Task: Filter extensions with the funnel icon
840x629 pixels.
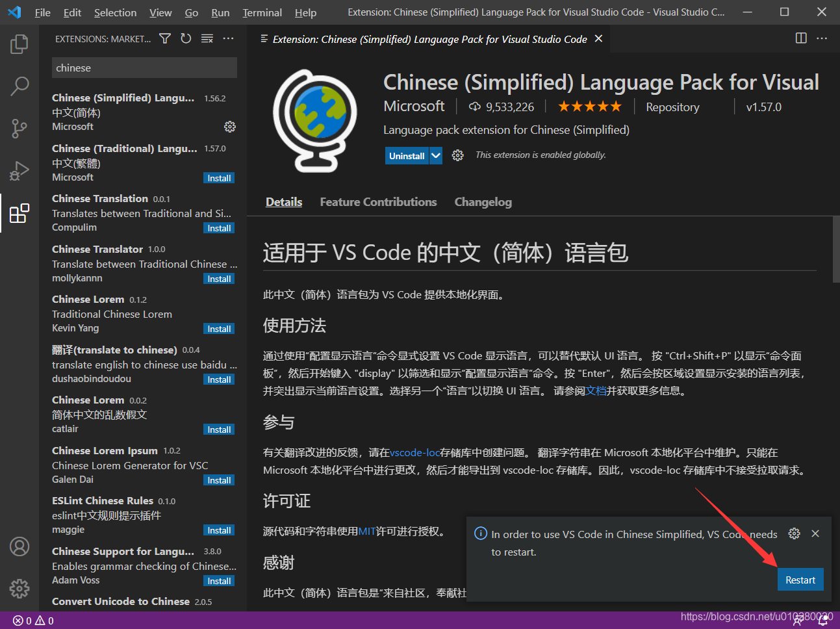Action: coord(165,39)
